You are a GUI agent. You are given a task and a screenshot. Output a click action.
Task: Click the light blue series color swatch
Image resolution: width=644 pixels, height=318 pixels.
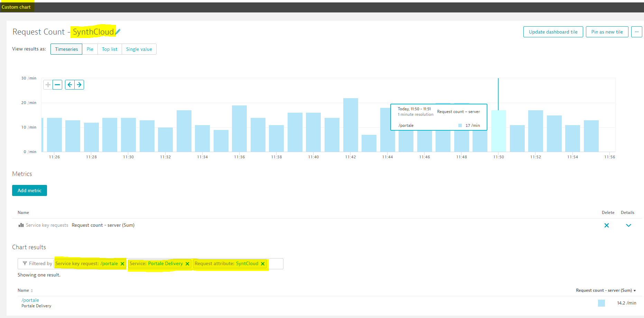click(x=601, y=303)
